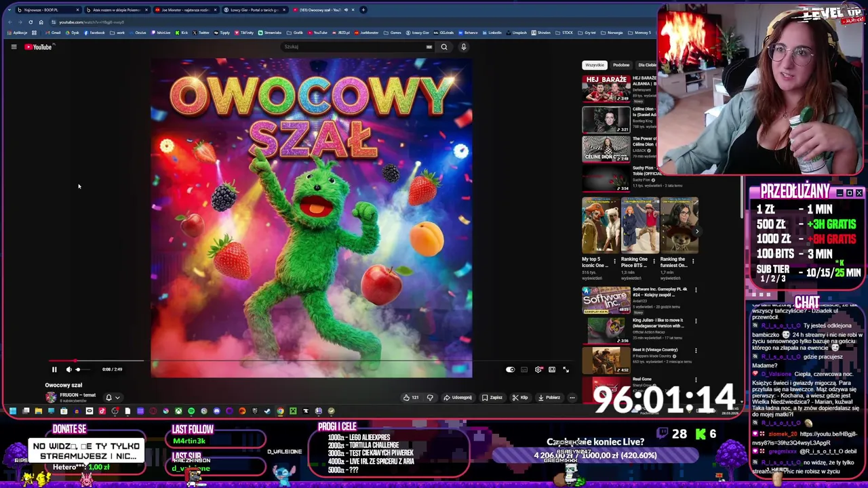Switch to the Łowcy Gier browser tab
This screenshot has width=868, height=488.
point(254,10)
